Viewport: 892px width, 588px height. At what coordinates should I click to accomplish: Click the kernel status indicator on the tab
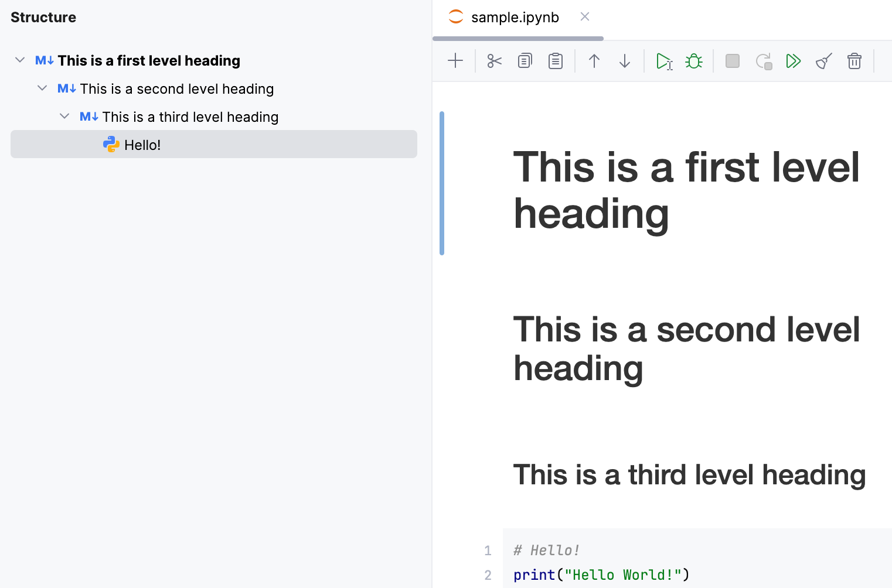[455, 17]
